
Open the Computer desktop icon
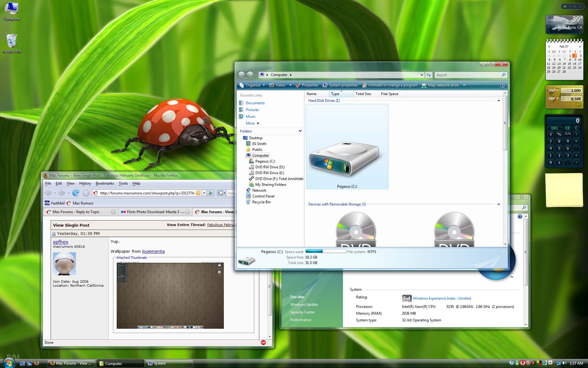[12, 11]
